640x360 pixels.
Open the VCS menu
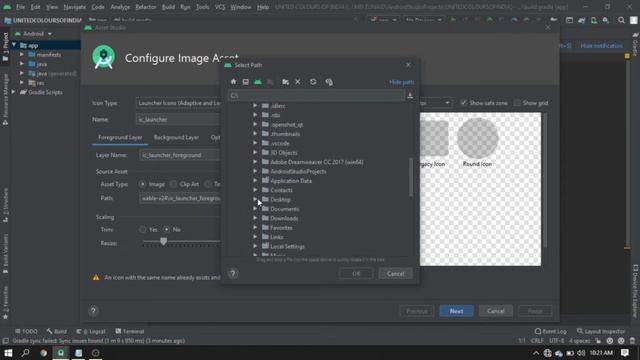[220, 7]
